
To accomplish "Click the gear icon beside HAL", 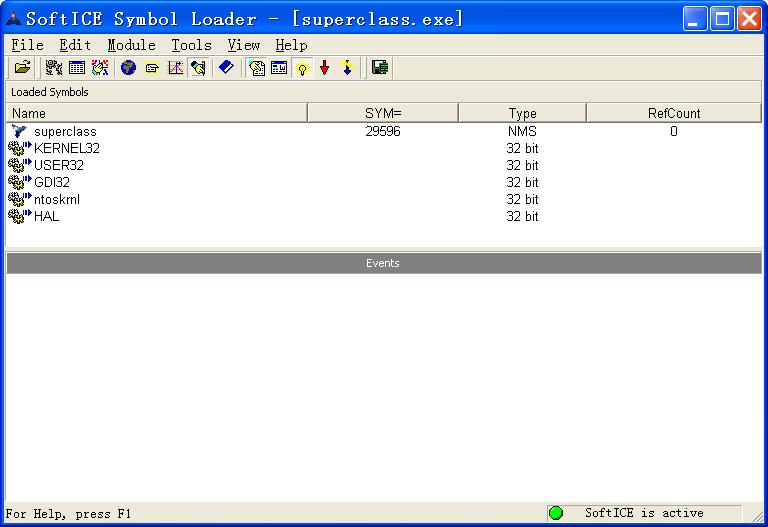I will point(20,216).
